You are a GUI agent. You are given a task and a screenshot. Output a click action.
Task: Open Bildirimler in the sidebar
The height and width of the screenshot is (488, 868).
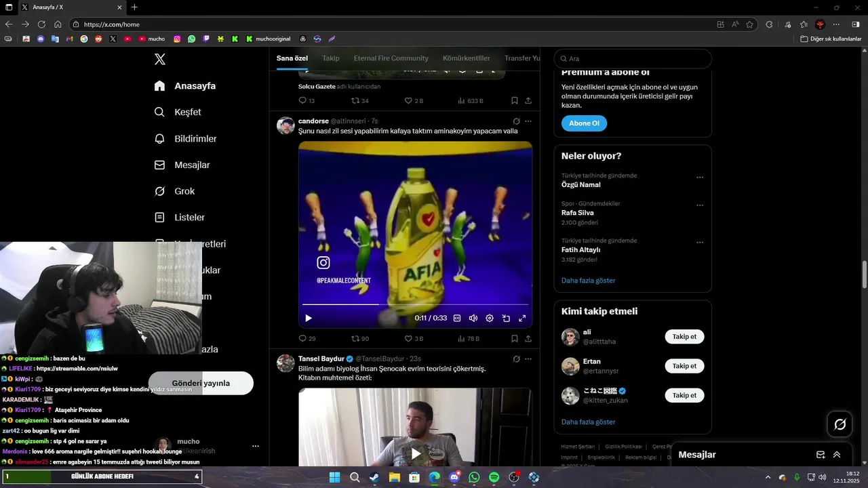186,139
